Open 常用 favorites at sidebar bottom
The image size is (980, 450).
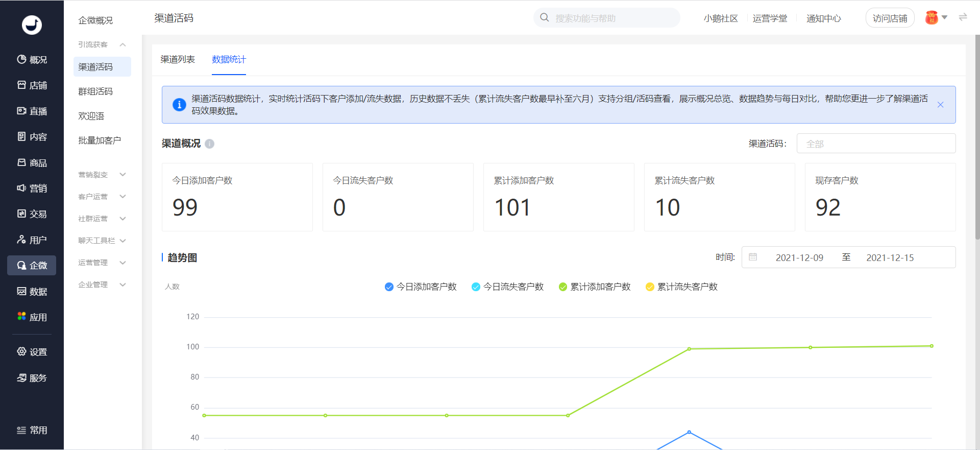[32, 430]
